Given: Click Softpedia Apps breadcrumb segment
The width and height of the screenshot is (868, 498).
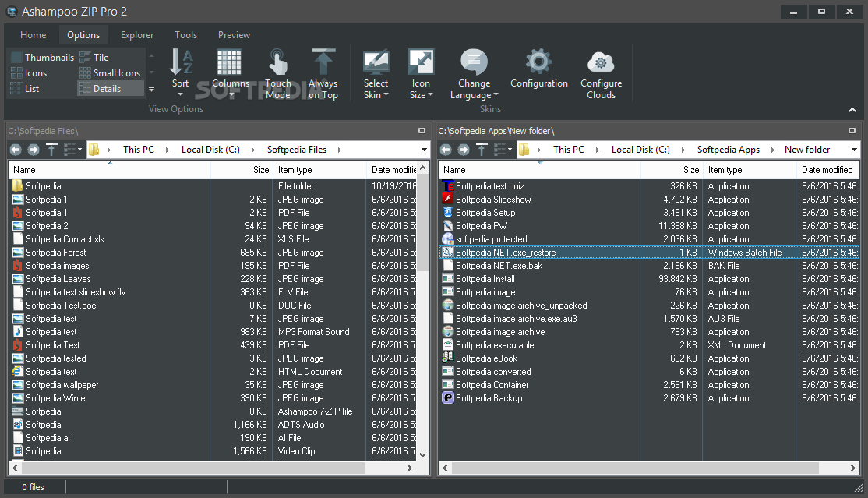Looking at the screenshot, I should [x=728, y=150].
